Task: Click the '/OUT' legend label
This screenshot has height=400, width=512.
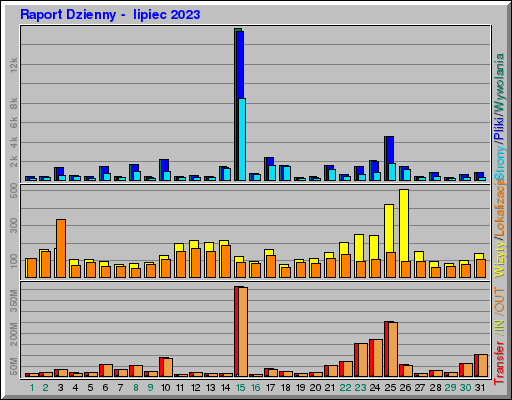Action: (500, 301)
